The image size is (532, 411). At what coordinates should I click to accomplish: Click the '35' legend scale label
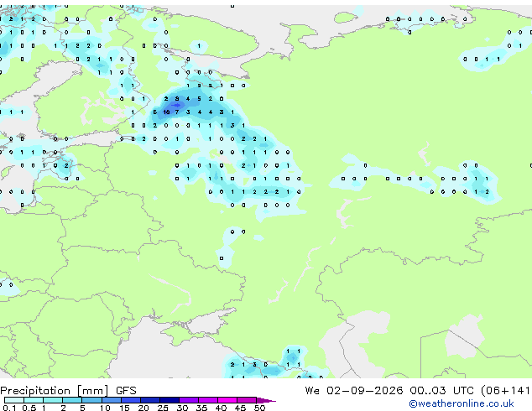(x=201, y=408)
